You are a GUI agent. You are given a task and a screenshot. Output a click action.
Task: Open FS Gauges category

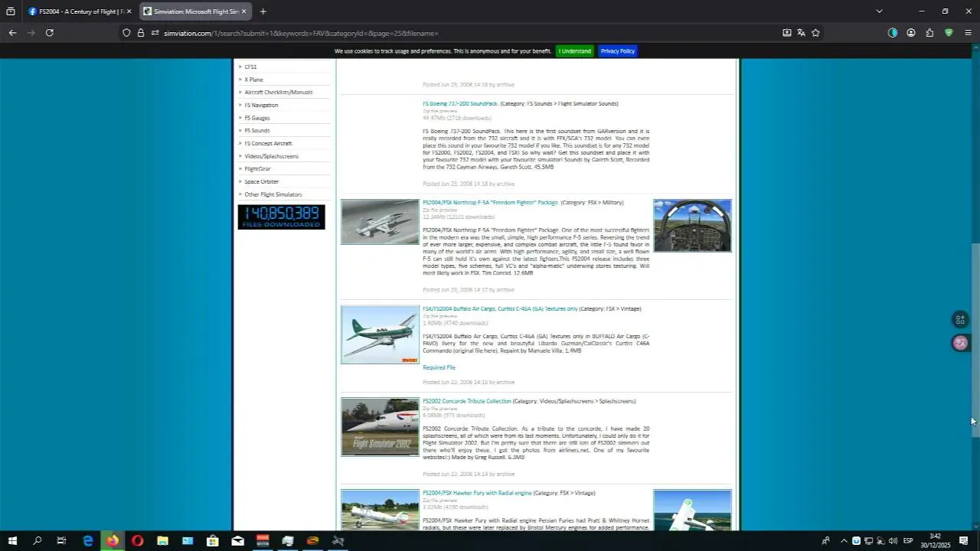(257, 118)
